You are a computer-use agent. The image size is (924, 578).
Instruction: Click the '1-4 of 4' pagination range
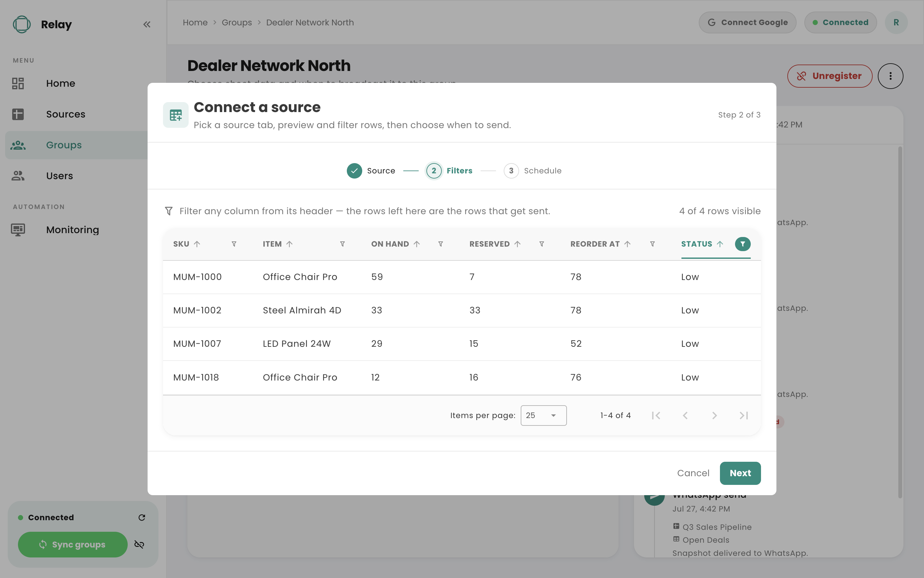click(615, 415)
